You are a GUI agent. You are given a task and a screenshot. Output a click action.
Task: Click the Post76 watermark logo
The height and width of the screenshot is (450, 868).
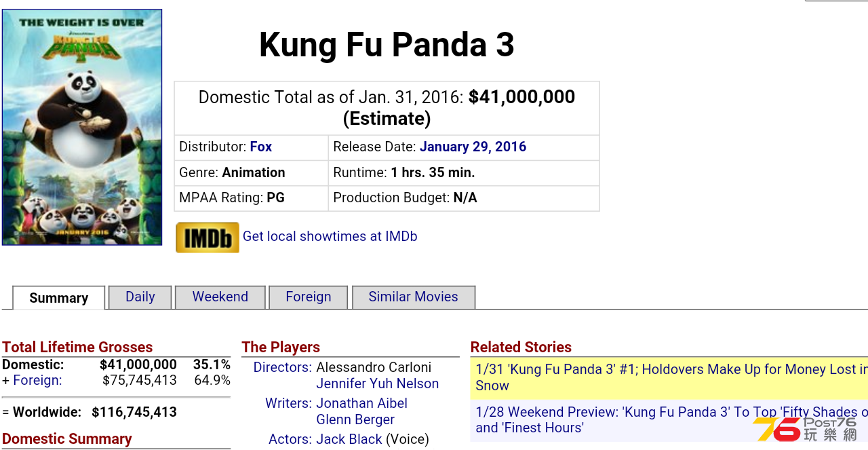tap(806, 428)
